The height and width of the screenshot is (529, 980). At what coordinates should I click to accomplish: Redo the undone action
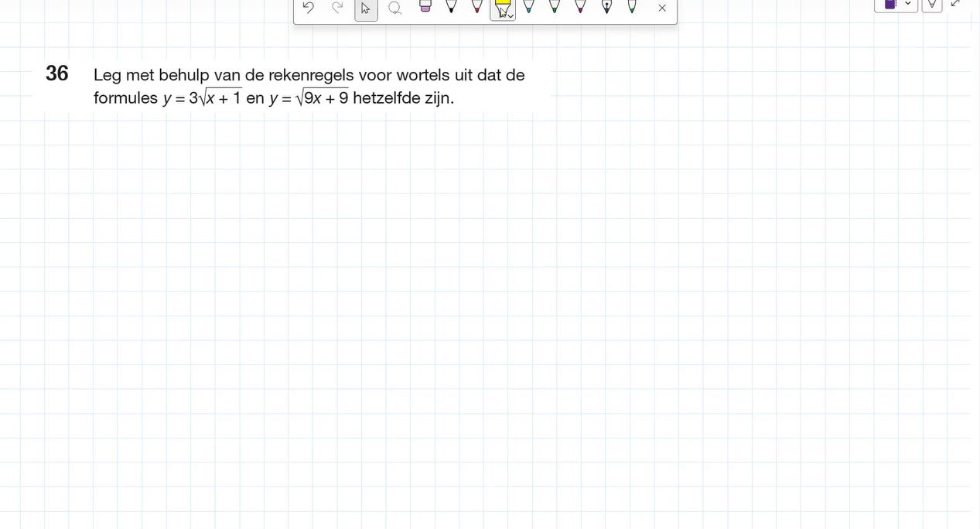point(337,8)
